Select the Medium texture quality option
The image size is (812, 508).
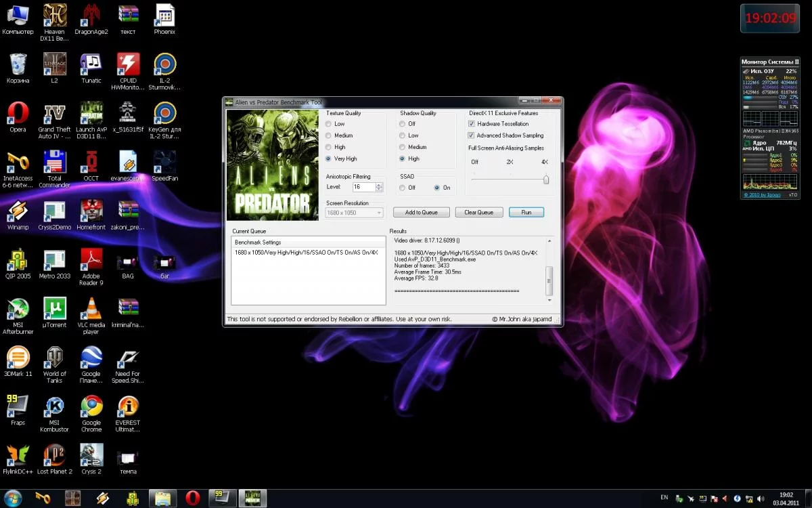329,135
